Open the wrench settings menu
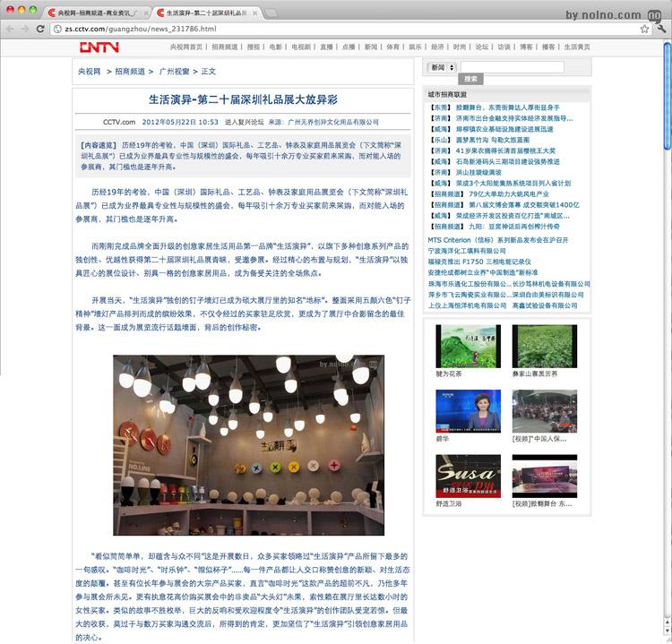Image resolution: width=672 pixels, height=644 pixels. (x=661, y=29)
